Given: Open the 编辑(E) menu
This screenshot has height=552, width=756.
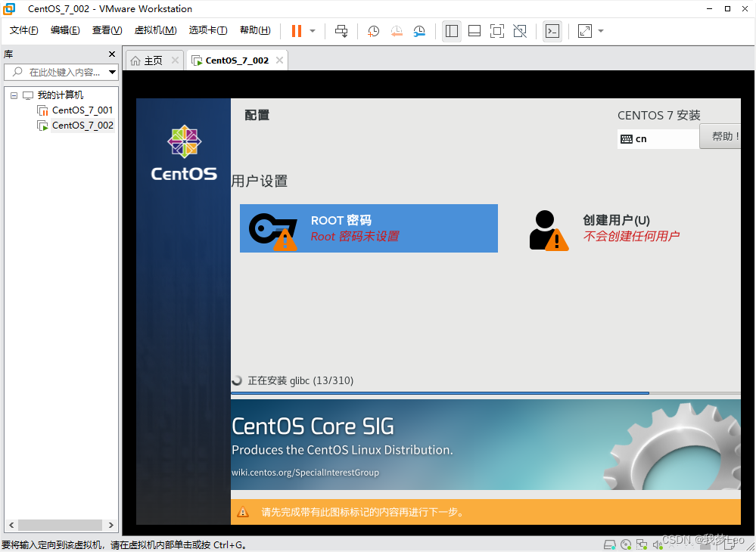Looking at the screenshot, I should click(65, 30).
